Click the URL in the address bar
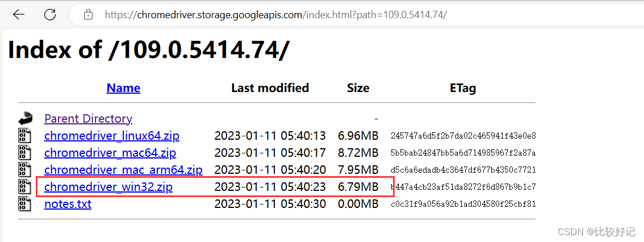Screen dimensions: 644x242 point(275,15)
